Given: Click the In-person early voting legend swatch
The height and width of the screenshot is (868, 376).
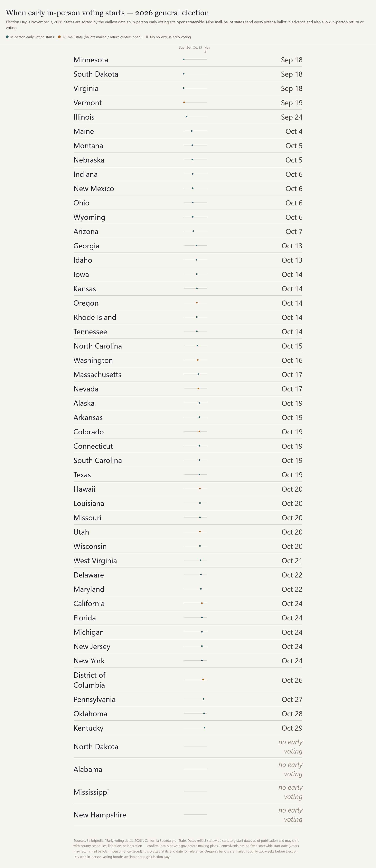Looking at the screenshot, I should point(7,37).
